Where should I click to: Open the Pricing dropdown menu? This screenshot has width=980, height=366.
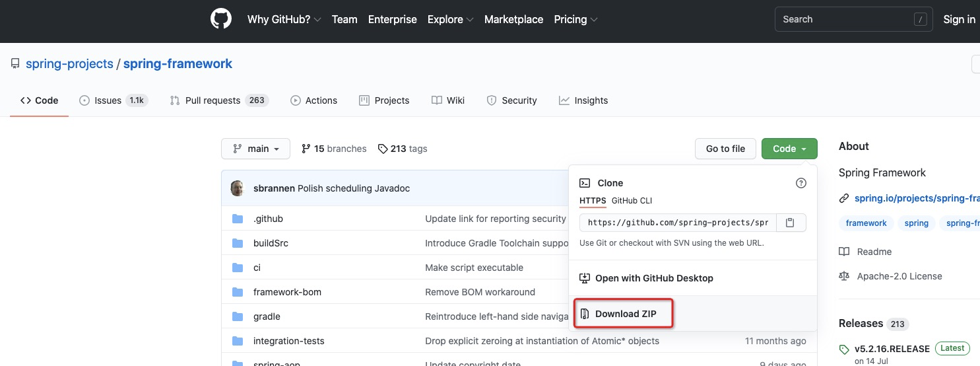(576, 19)
